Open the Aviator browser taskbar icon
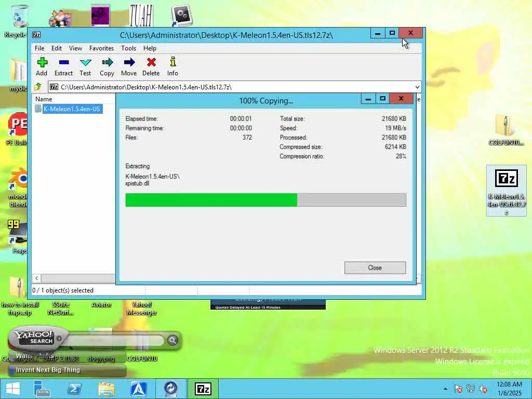Image resolution: width=532 pixels, height=399 pixels. (138, 389)
